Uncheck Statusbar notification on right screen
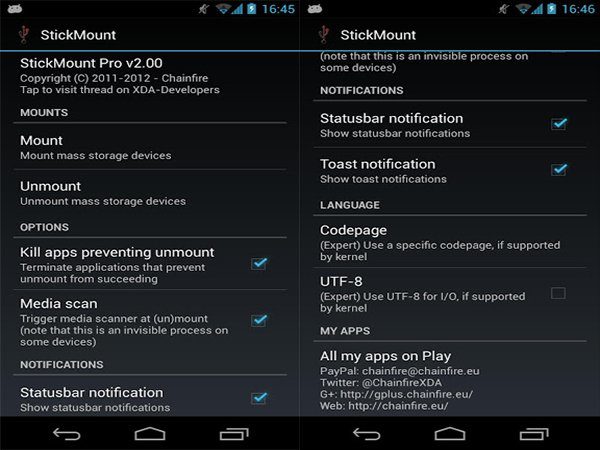Viewport: 600px width, 450px height. pyautogui.click(x=559, y=124)
